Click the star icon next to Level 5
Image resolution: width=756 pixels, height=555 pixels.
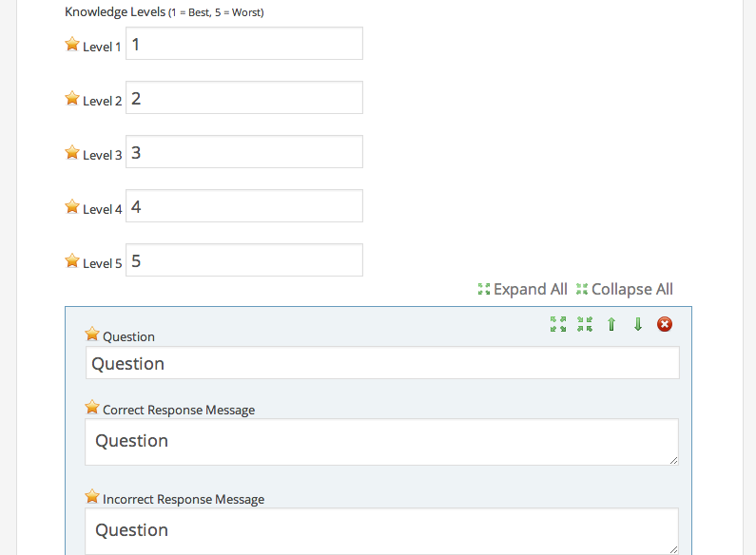coord(72,260)
